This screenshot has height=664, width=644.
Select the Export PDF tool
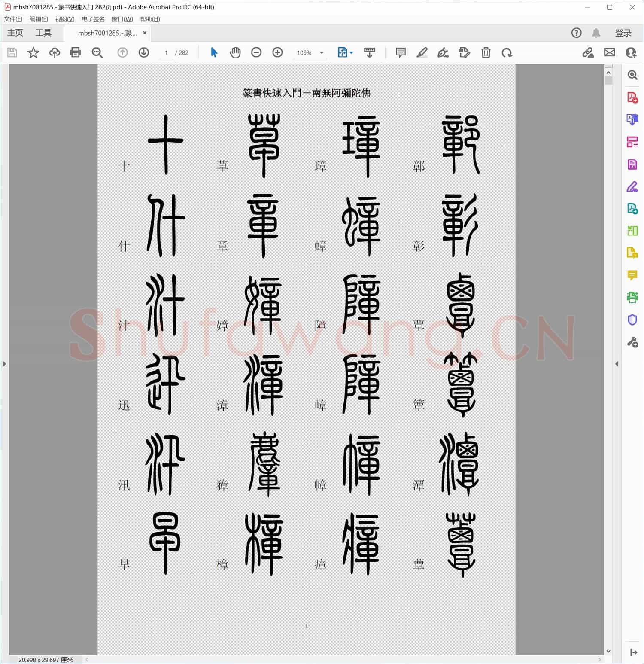point(632,120)
